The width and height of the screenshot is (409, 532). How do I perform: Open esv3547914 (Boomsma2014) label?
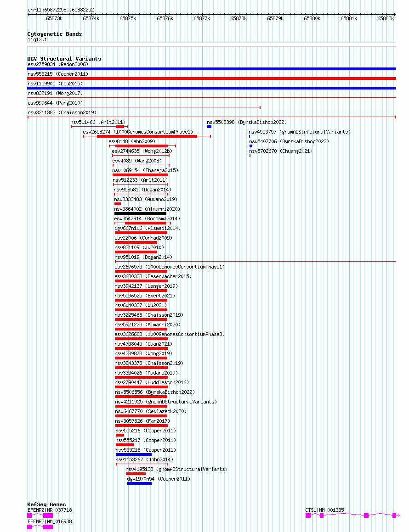click(148, 219)
